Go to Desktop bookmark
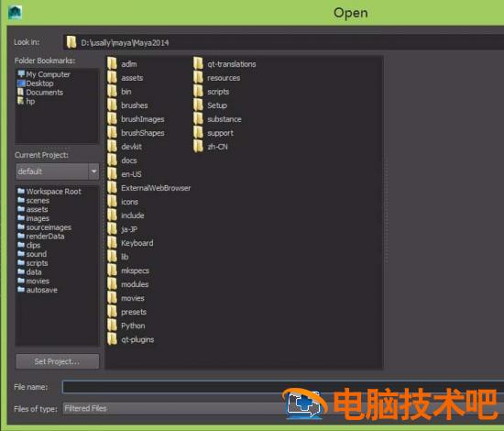Screen dimensions: 504x431 pyautogui.click(x=36, y=83)
